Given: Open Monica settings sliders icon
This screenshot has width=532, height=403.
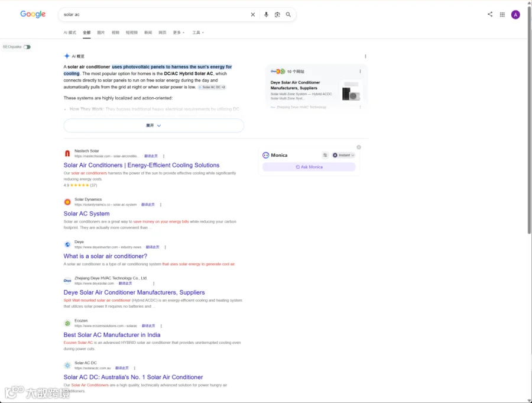Looking at the screenshot, I should point(325,155).
